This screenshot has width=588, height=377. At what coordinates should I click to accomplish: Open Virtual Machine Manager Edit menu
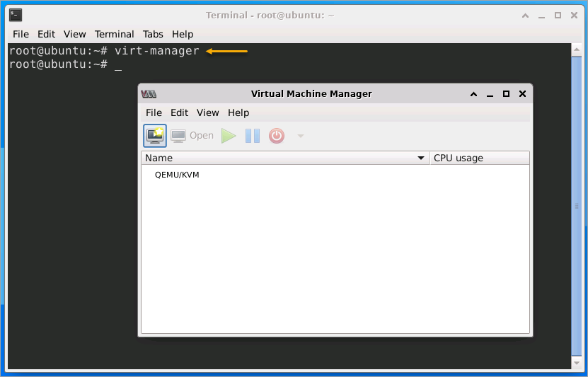[179, 112]
